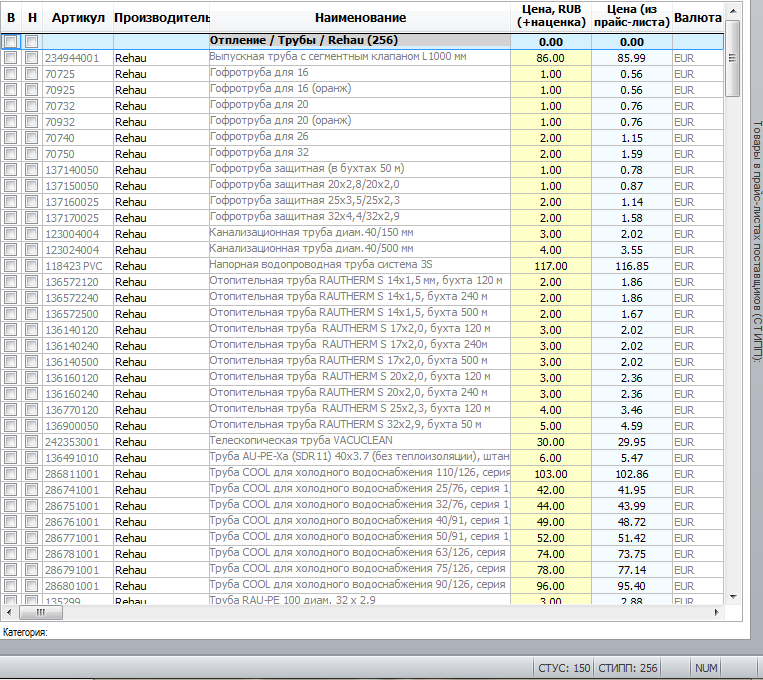Click article number 28674 1001
Image resolution: width=763 pixels, height=680 pixels.
pyautogui.click(x=72, y=490)
